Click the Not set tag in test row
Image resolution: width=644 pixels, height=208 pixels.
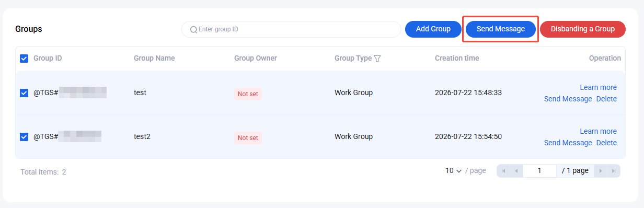click(248, 94)
